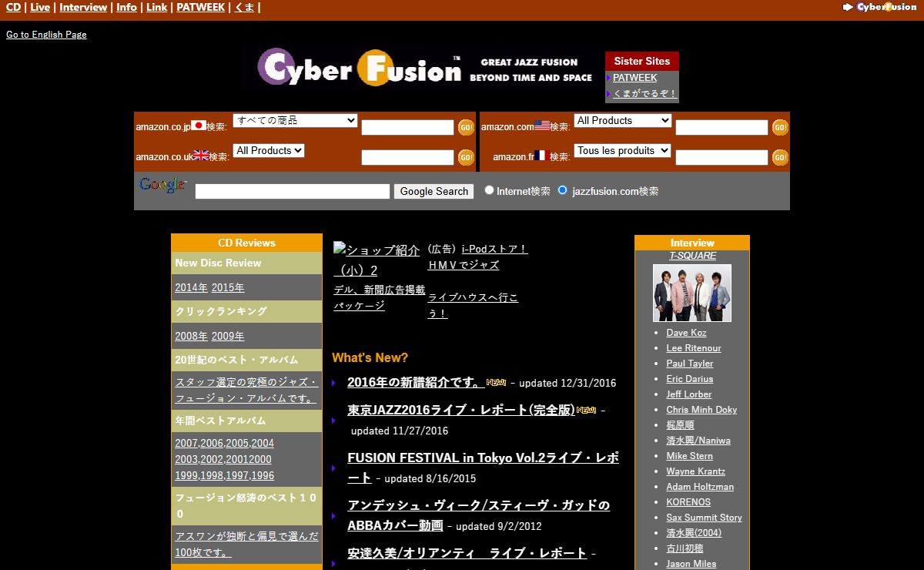Open 2007 annual best album link
Image resolution: width=924 pixels, height=570 pixels.
tap(186, 443)
